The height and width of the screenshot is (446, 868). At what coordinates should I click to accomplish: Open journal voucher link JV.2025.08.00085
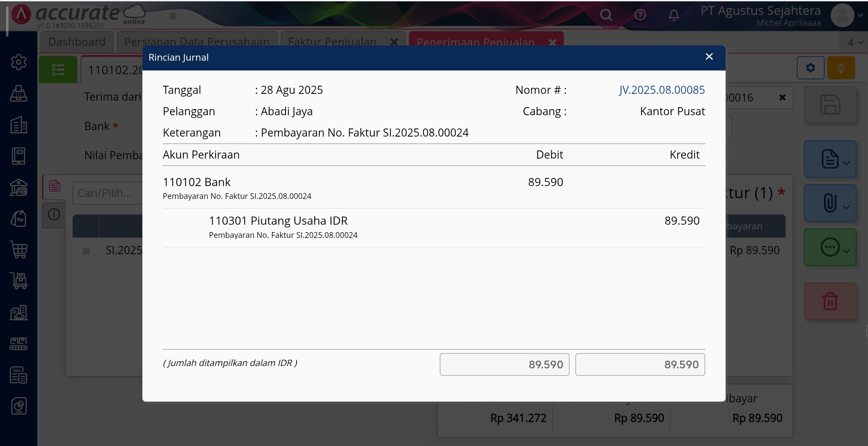pyautogui.click(x=662, y=90)
